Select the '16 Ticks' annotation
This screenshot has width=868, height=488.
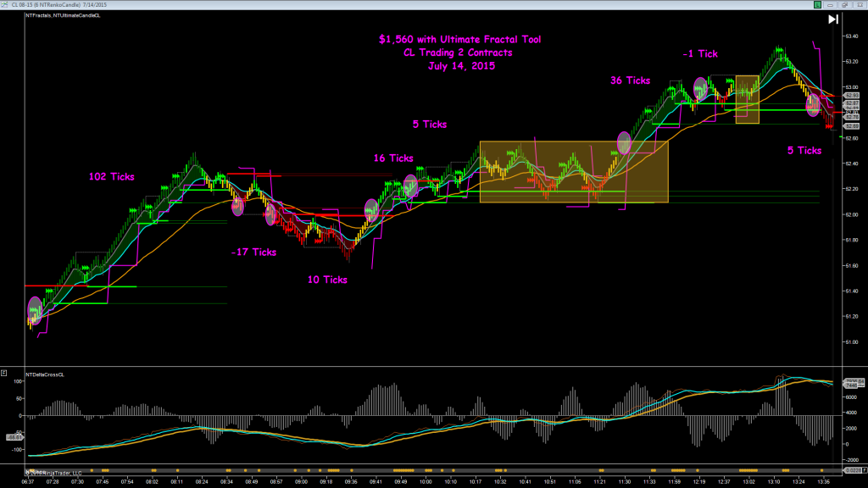click(393, 158)
